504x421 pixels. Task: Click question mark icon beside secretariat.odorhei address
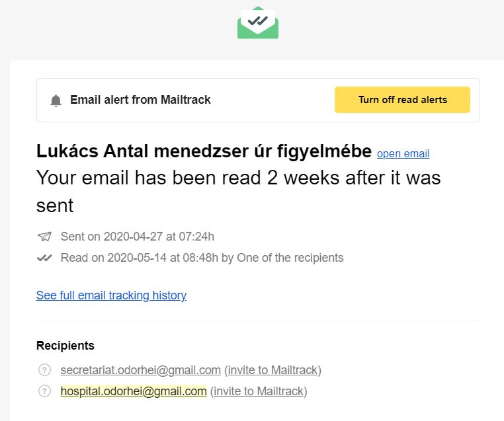point(45,370)
